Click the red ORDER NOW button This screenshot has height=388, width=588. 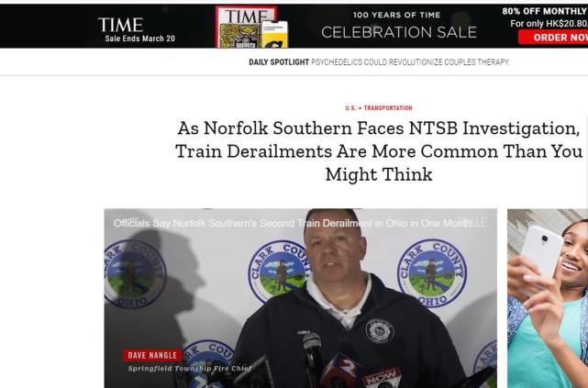pyautogui.click(x=553, y=38)
